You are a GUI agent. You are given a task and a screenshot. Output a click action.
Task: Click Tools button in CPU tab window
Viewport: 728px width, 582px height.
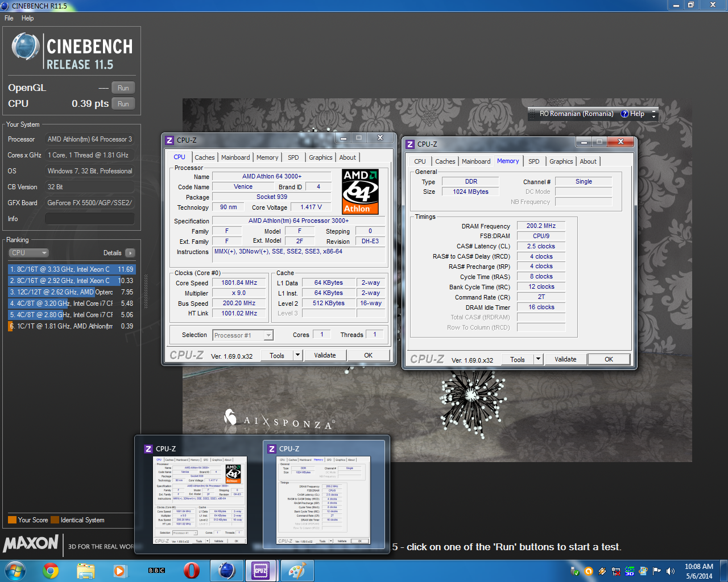(x=277, y=355)
